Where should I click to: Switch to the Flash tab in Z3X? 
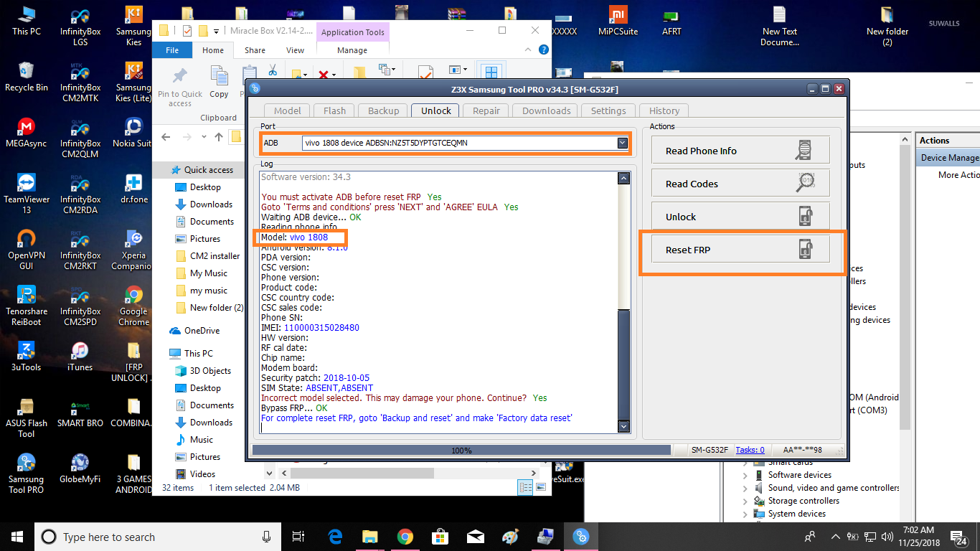point(334,110)
